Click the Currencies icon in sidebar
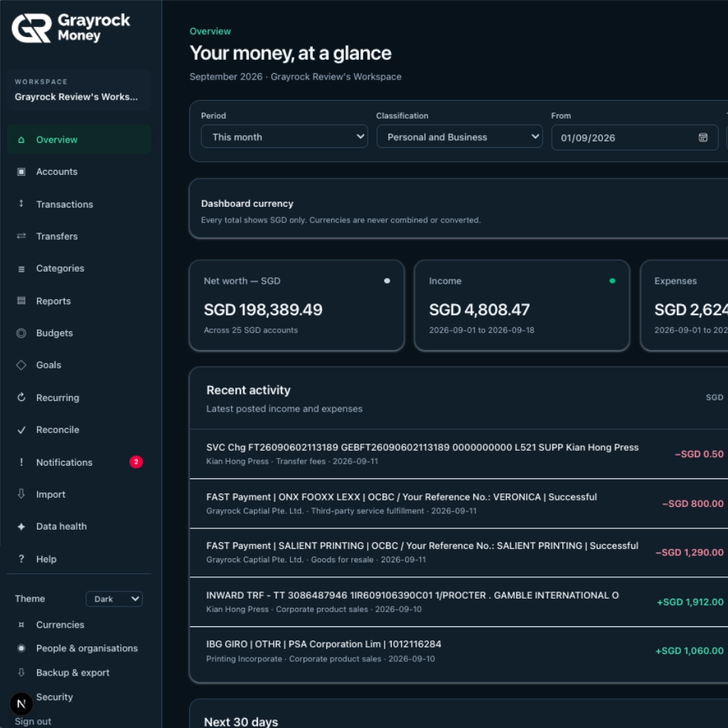 [x=21, y=625]
